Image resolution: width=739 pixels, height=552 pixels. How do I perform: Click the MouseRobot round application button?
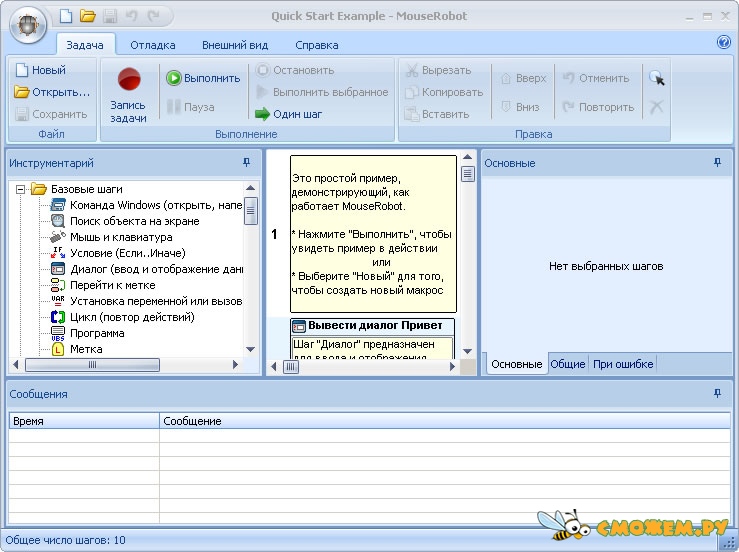coord(28,25)
